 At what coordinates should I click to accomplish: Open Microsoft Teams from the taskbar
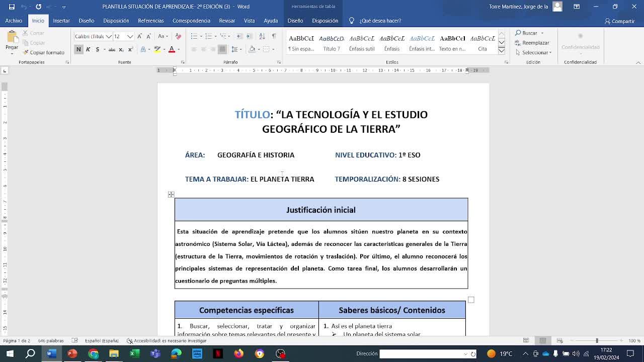click(155, 353)
